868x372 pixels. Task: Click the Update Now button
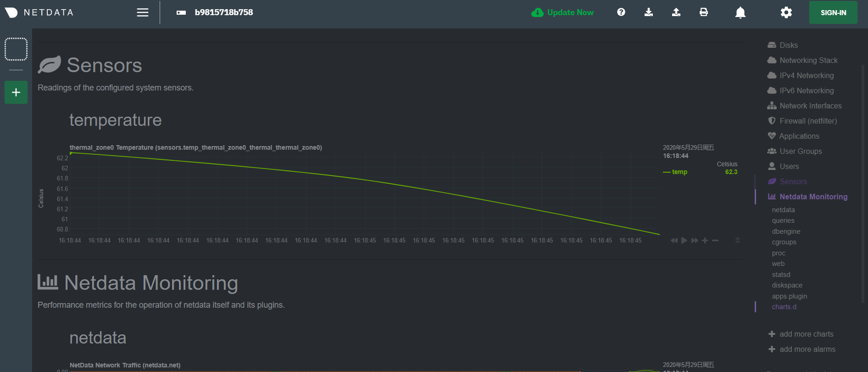pyautogui.click(x=562, y=12)
